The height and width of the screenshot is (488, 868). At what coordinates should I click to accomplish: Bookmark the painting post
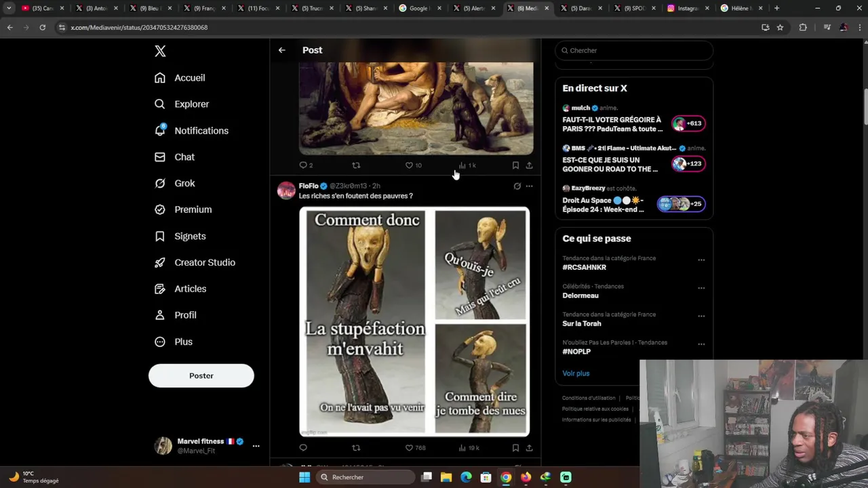pyautogui.click(x=515, y=165)
